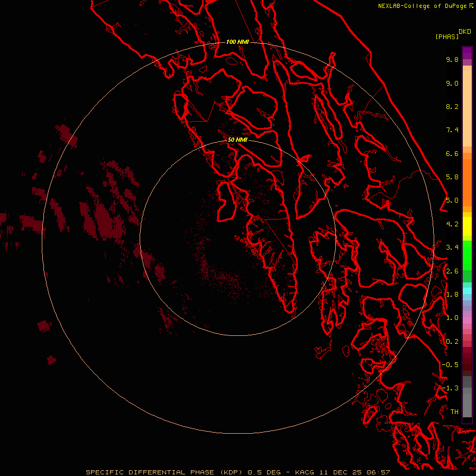Click the -0.5 value on the color scale
The height and width of the screenshot is (476, 476).
450,365
